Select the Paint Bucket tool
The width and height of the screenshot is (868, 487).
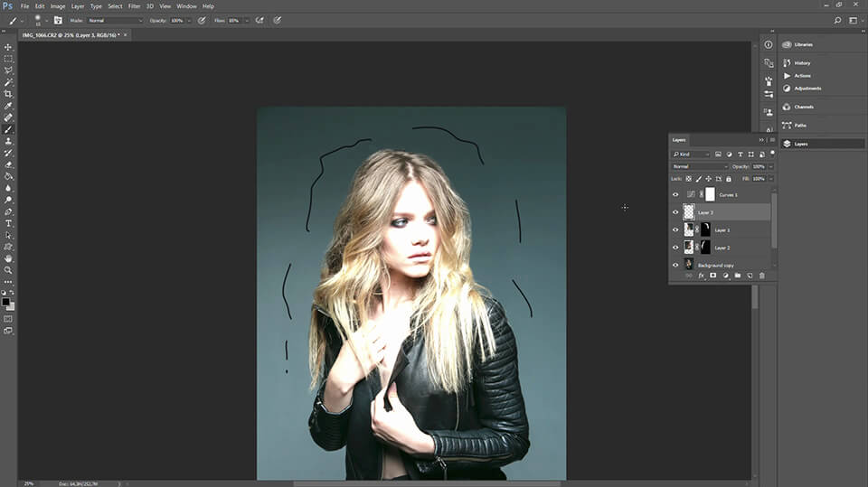click(x=8, y=176)
